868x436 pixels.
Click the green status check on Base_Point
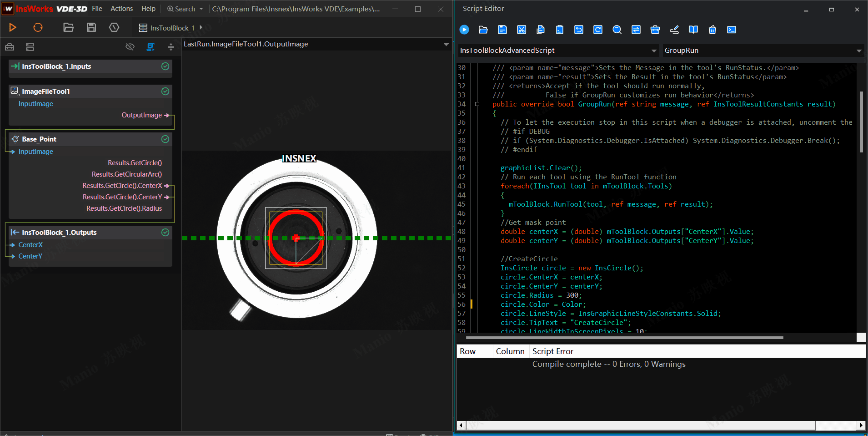(166, 139)
